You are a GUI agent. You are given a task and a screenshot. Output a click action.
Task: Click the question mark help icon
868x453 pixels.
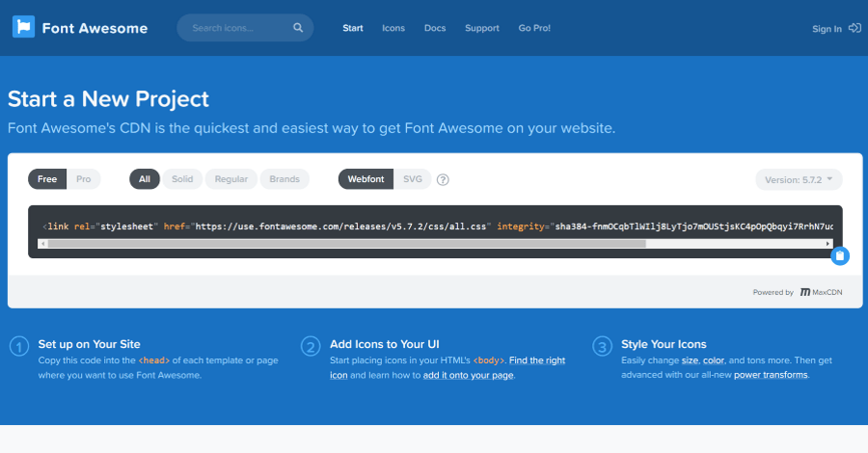pos(443,179)
